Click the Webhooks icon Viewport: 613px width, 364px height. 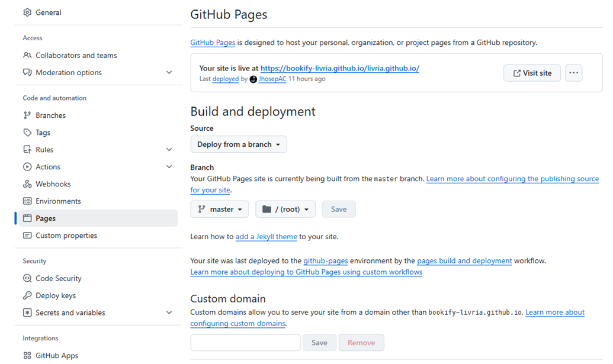tap(27, 184)
